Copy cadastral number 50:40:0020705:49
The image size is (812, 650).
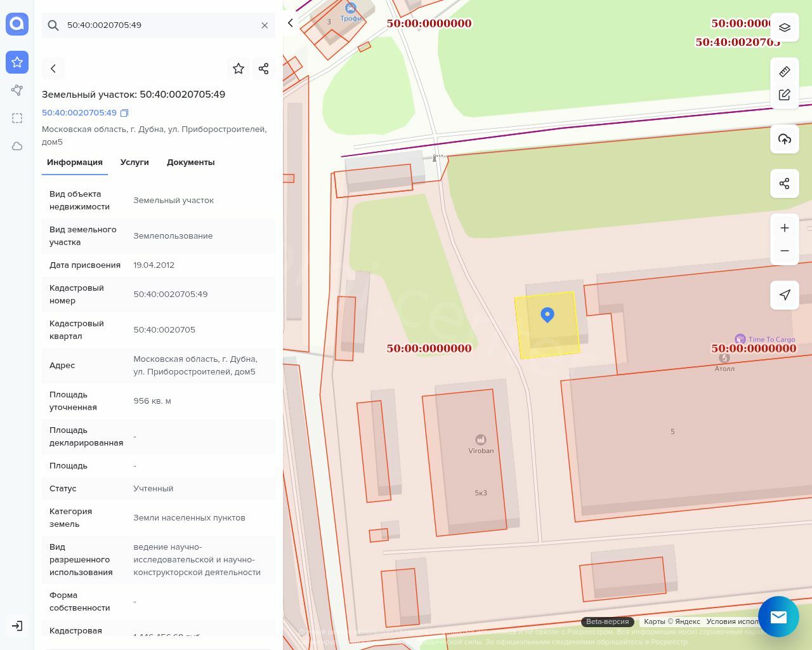click(x=124, y=113)
